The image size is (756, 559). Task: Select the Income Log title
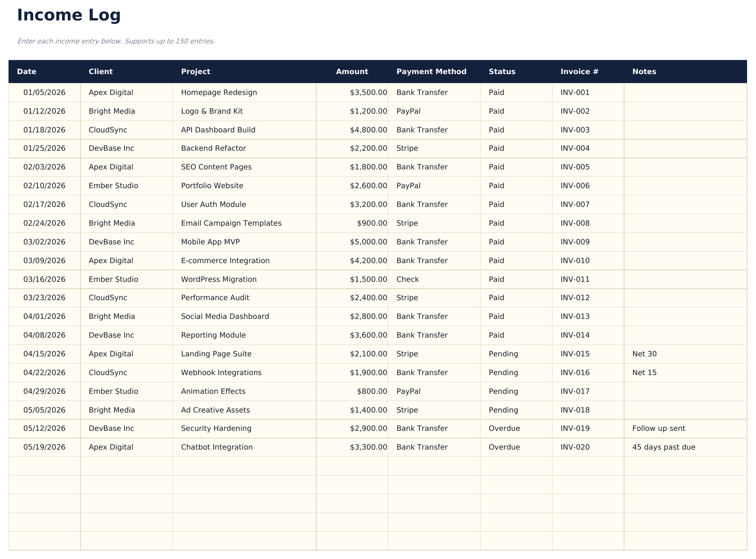(69, 15)
